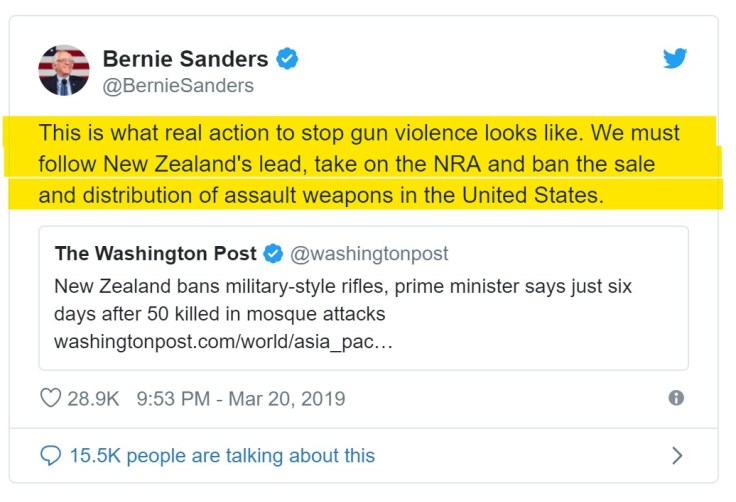This screenshot has height=502, width=736.
Task: Click the 9:53 PM - Mar 20, 2019 timestamp
Action: click(x=240, y=398)
